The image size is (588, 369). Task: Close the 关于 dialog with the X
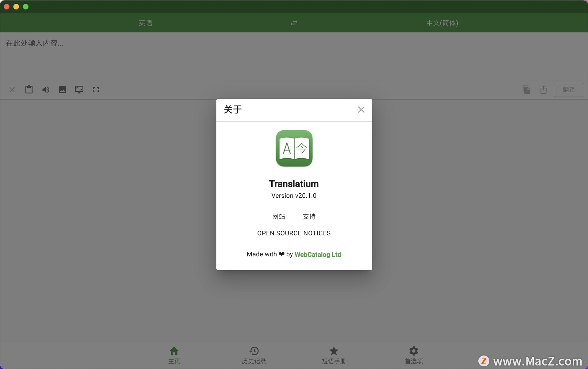pyautogui.click(x=361, y=110)
